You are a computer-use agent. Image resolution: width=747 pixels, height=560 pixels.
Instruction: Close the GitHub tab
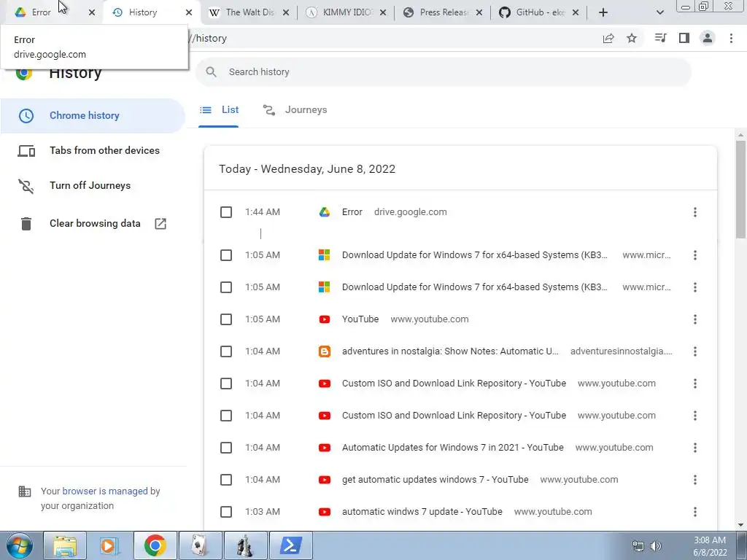(576, 12)
